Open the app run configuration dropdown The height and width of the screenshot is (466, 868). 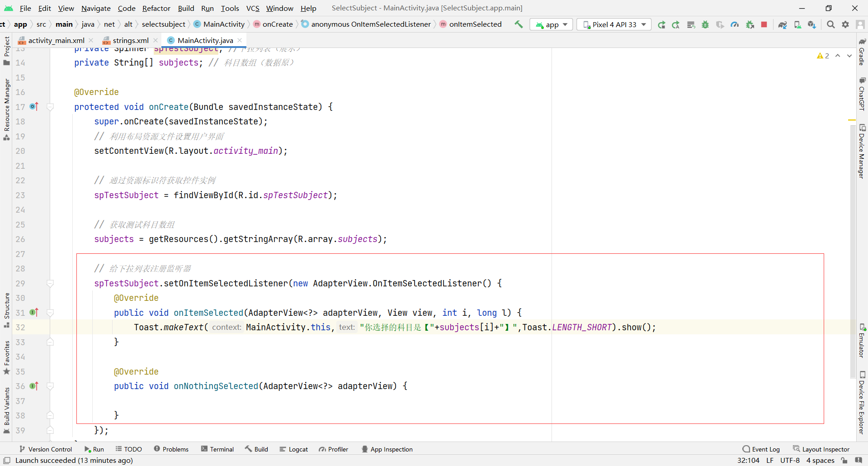(x=551, y=24)
